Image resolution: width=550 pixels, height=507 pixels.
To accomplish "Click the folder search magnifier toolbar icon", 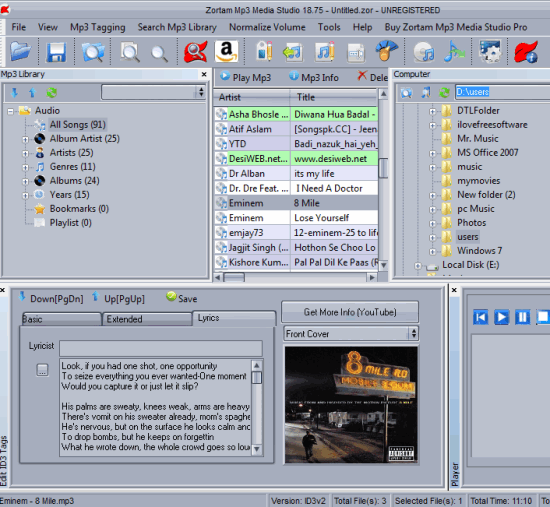I will [93, 52].
